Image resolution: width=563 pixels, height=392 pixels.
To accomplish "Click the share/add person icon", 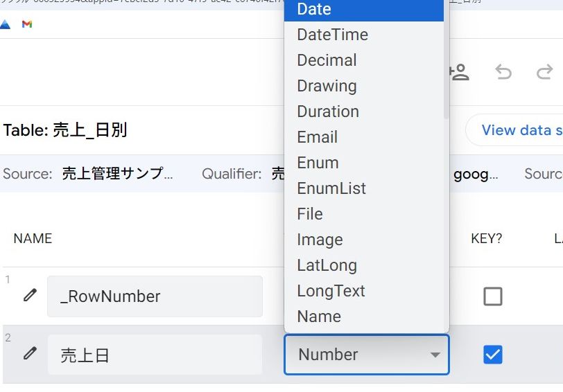I will [458, 72].
